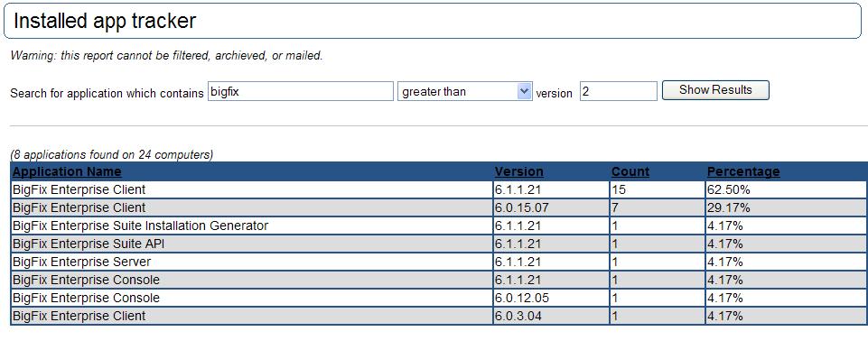Sort by Application Name column header

[67, 171]
